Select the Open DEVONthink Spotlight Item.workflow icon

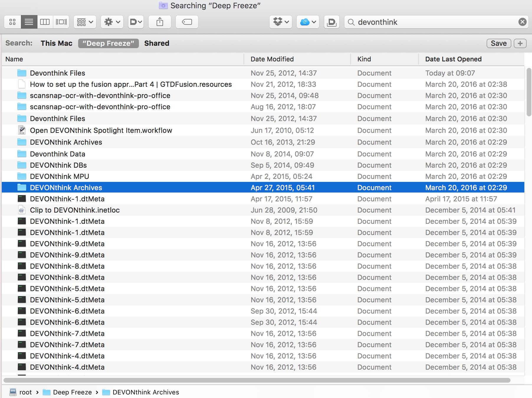[x=22, y=130]
